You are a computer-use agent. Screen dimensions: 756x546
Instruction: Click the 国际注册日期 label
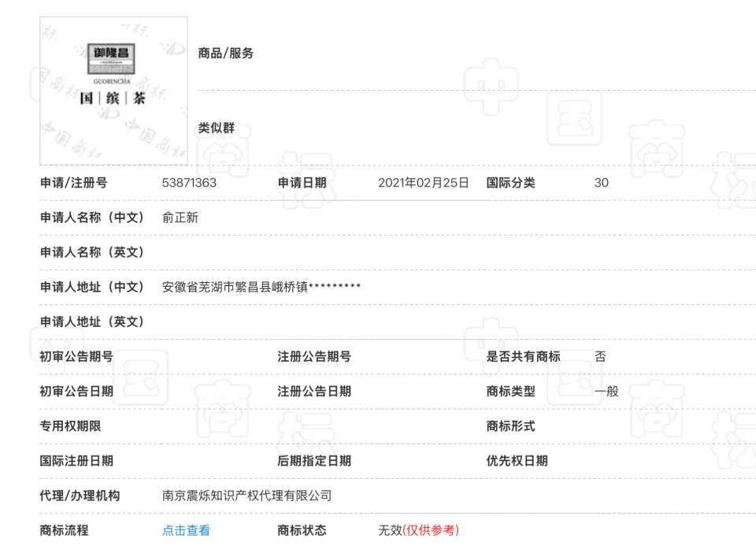pos(76,461)
